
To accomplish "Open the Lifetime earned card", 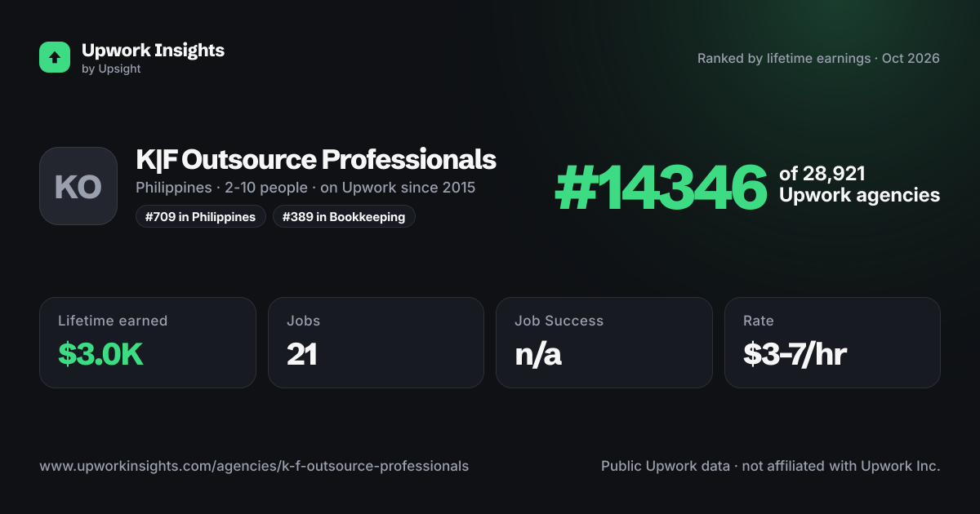I will point(148,343).
